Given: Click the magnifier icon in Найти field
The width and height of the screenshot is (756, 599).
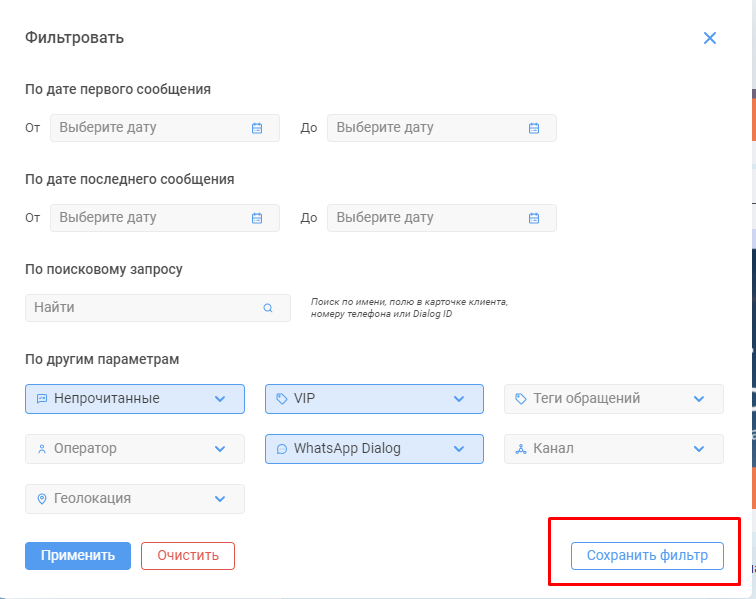Looking at the screenshot, I should click(x=268, y=308).
